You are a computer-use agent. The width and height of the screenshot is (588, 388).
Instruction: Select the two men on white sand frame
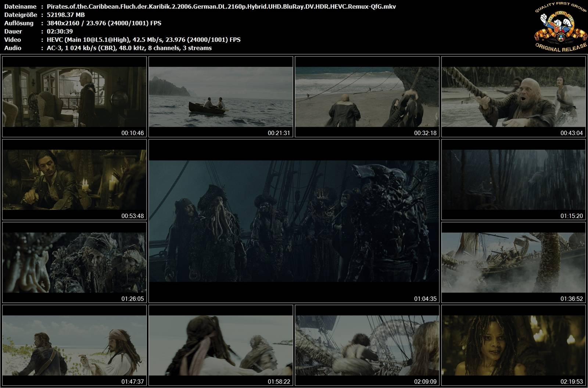(74, 345)
